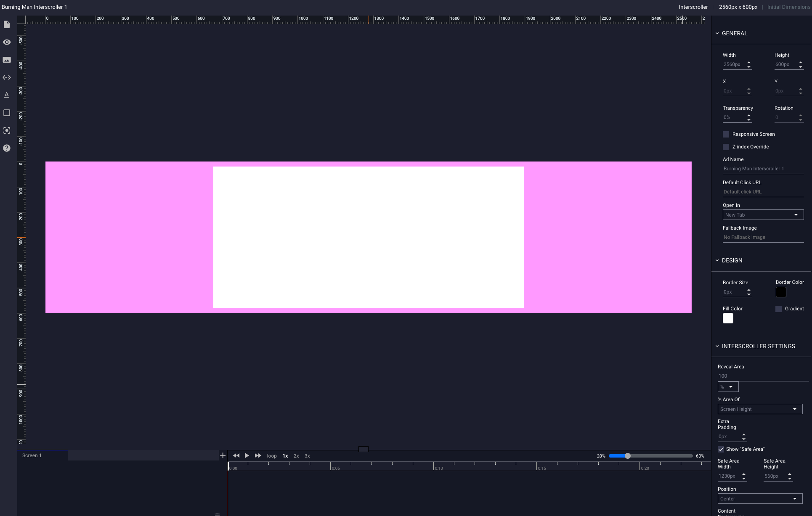Image resolution: width=812 pixels, height=516 pixels.
Task: Open the Position dropdown set to Center
Action: click(760, 498)
